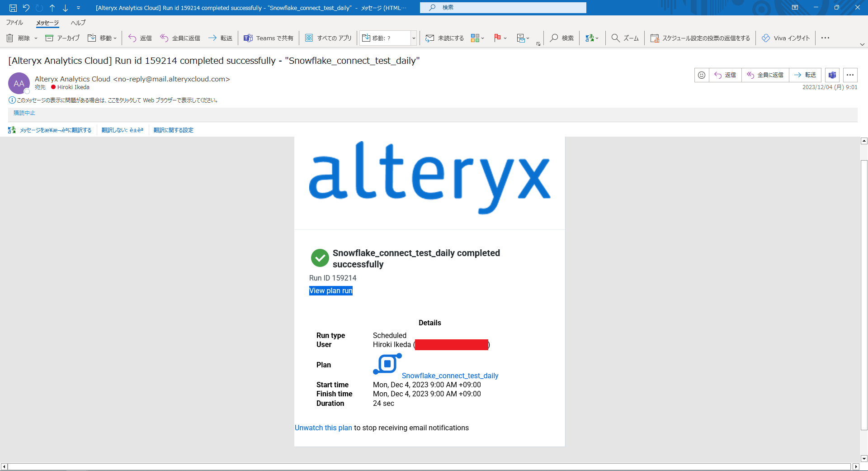The width and height of the screenshot is (868, 471).
Task: Open more actions ellipsis in message header
Action: 850,75
